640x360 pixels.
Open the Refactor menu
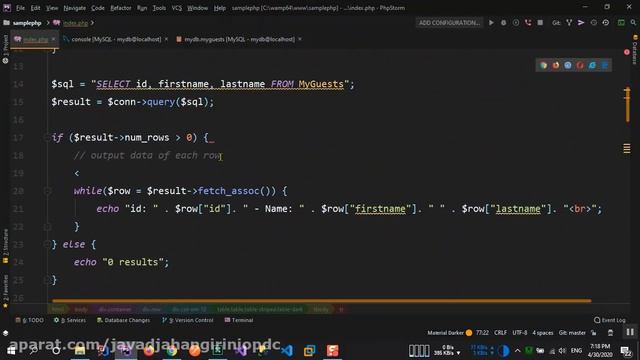point(121,8)
